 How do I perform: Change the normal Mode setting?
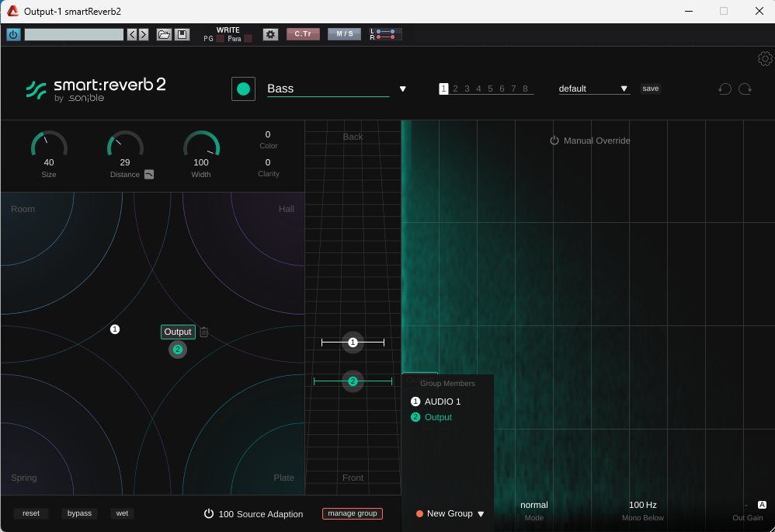533,506
